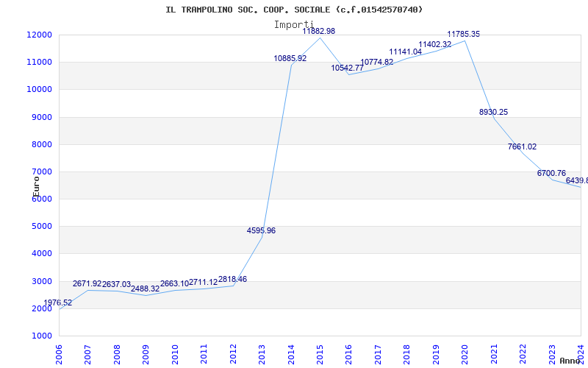
Task: Click the Euro y-axis title
Action: (x=36, y=187)
